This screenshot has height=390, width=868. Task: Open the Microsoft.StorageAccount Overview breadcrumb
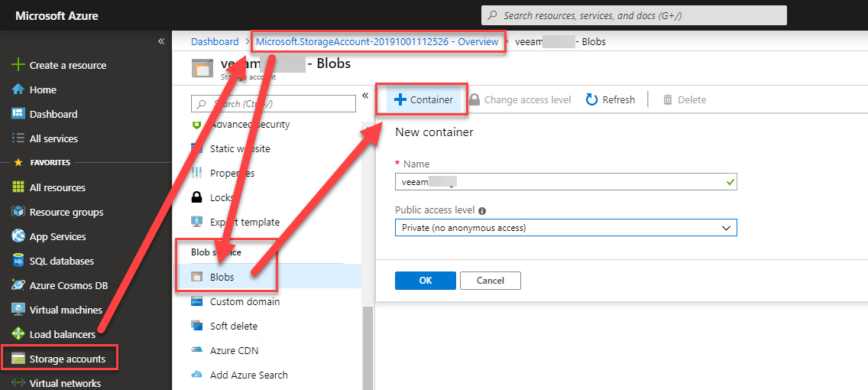click(377, 41)
